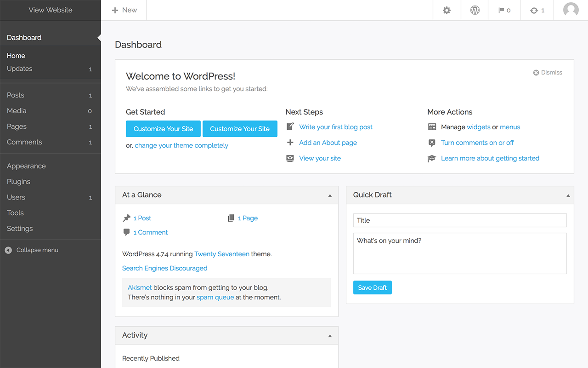This screenshot has width=588, height=368.
Task: Click the Quick Draft Title field
Action: (x=459, y=220)
